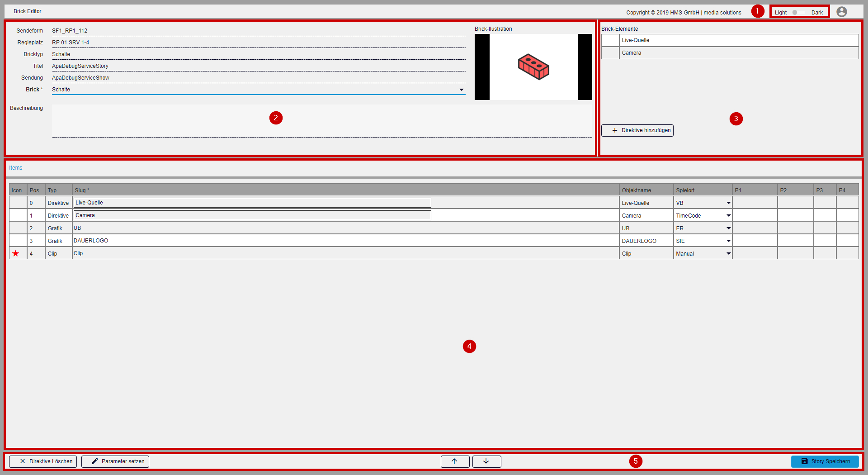Save the story with Story Speichern
868x475 pixels.
coord(825,461)
